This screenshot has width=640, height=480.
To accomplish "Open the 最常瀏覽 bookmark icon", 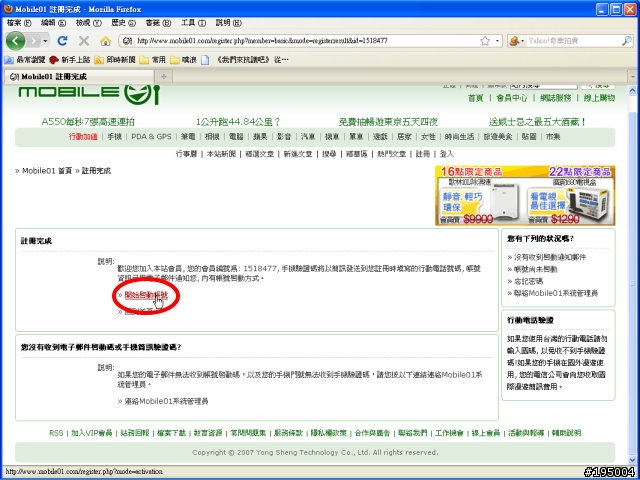I will coord(9,60).
